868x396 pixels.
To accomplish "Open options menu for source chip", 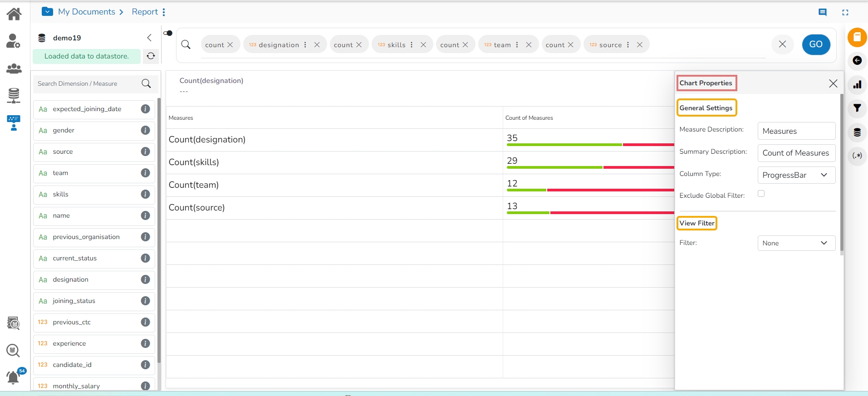I will [x=628, y=45].
